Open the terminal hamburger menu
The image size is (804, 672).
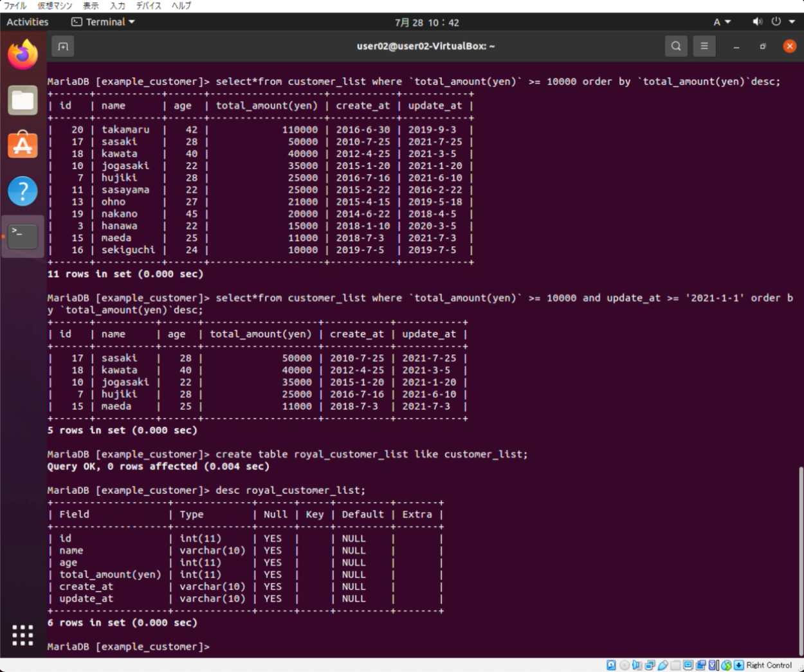tap(704, 46)
